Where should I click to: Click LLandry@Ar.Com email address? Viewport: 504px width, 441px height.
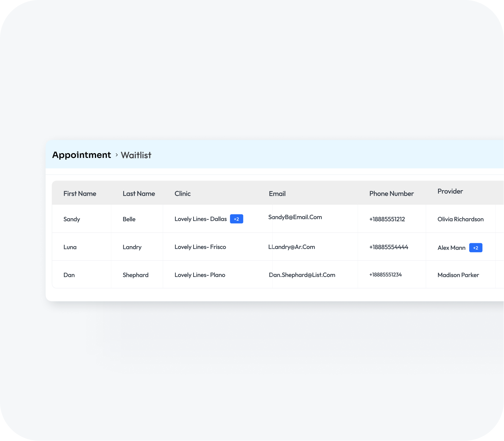(x=292, y=247)
